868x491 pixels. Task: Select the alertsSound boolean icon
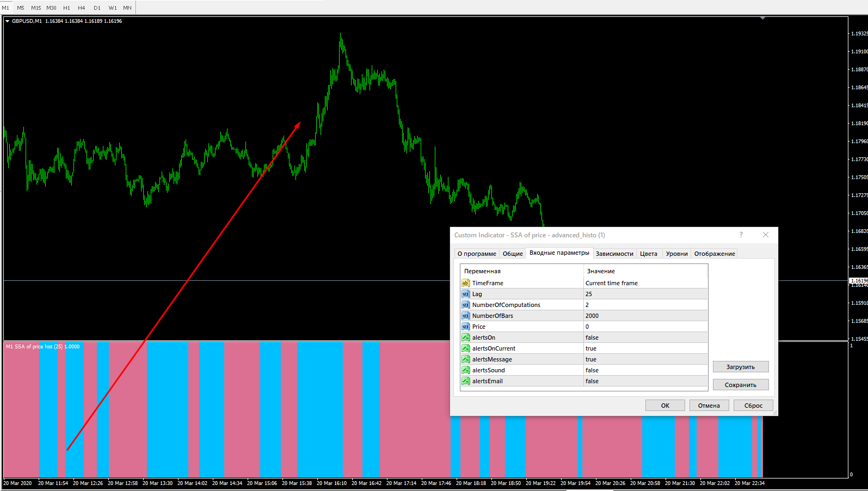coord(465,370)
